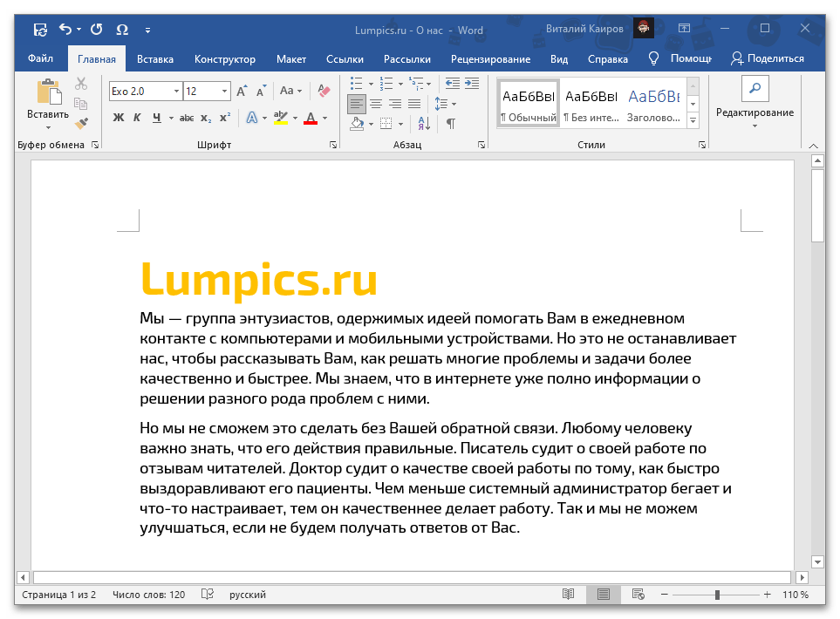Collapse the ribbon with the up chevron
840x619 pixels.
(x=813, y=145)
